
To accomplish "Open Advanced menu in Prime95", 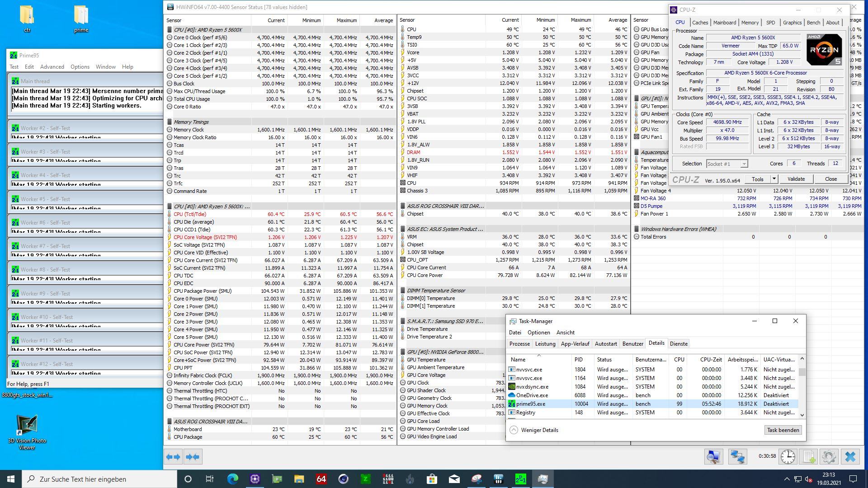I will (x=52, y=66).
